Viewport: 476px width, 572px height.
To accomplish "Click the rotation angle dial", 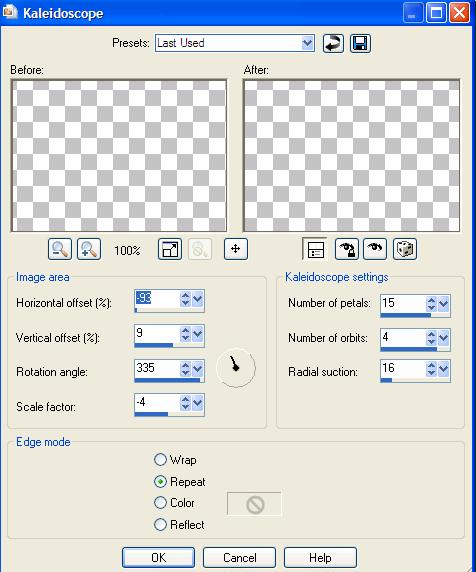I will point(236,367).
